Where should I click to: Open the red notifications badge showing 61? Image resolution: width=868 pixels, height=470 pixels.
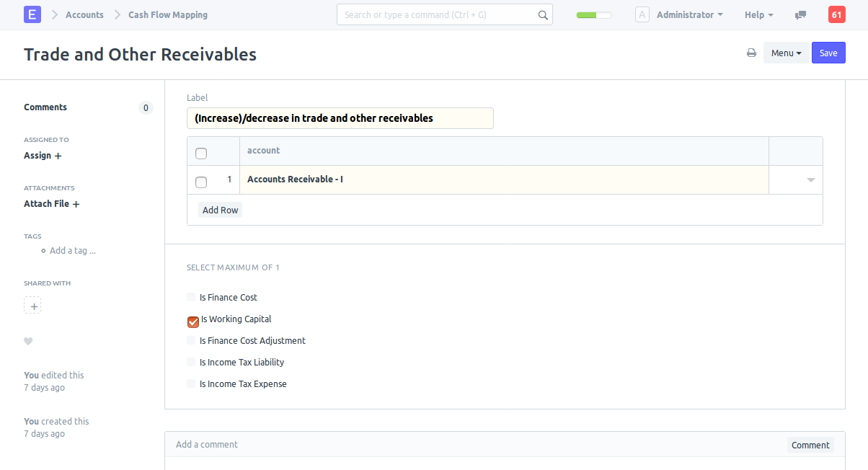point(836,14)
